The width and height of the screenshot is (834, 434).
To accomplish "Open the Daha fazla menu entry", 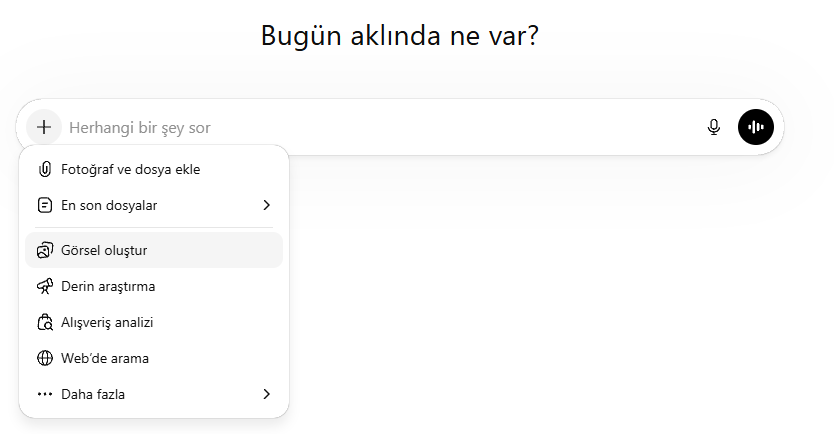I will (x=93, y=394).
